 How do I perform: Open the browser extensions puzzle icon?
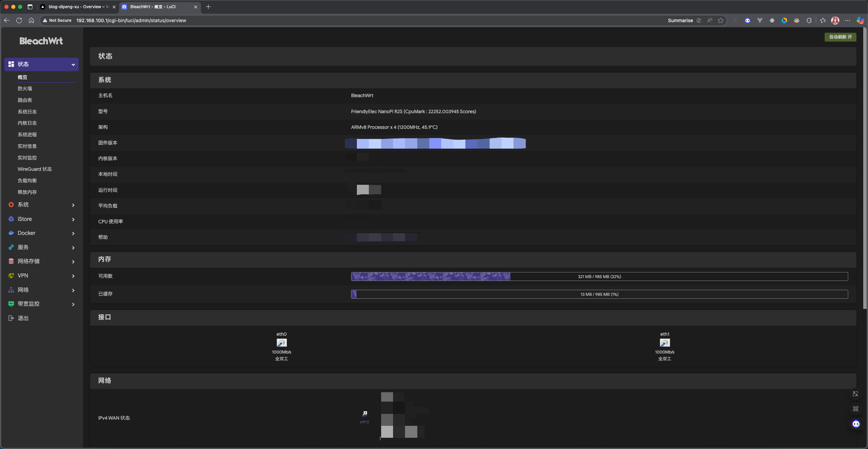pyautogui.click(x=809, y=20)
